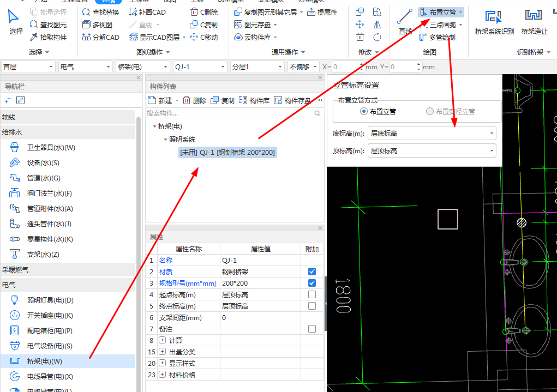This screenshot has width=557, height=392.
Task: Toggle 材质 附加 checkbox
Action: click(x=312, y=272)
